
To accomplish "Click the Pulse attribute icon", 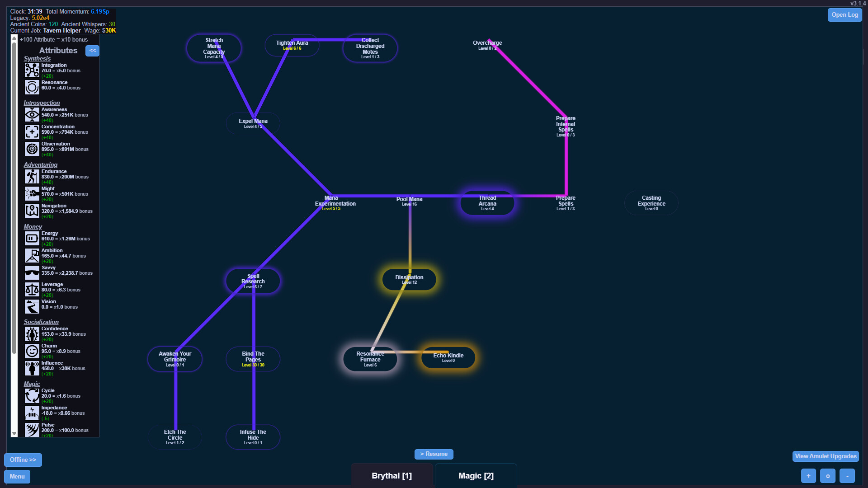I will point(32,430).
